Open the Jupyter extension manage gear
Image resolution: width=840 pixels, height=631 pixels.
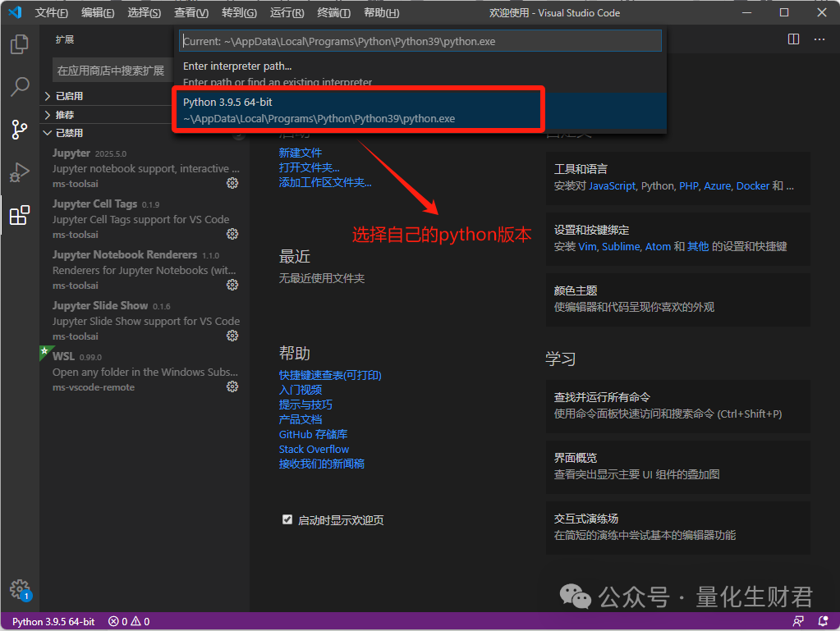pos(232,183)
